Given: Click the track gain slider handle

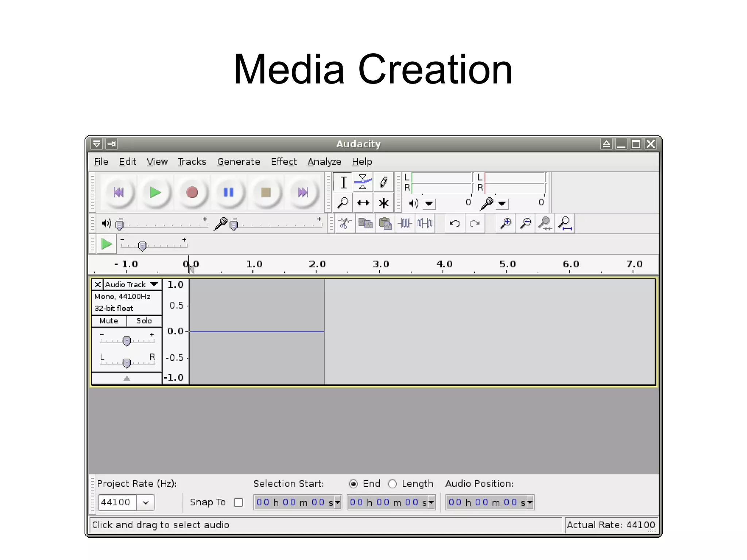Looking at the screenshot, I should click(x=127, y=341).
